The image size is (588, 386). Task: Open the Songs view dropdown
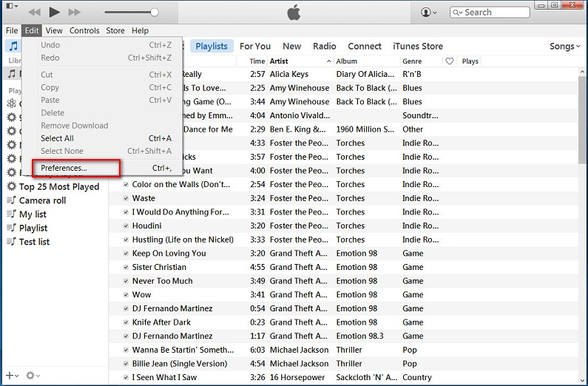click(565, 46)
